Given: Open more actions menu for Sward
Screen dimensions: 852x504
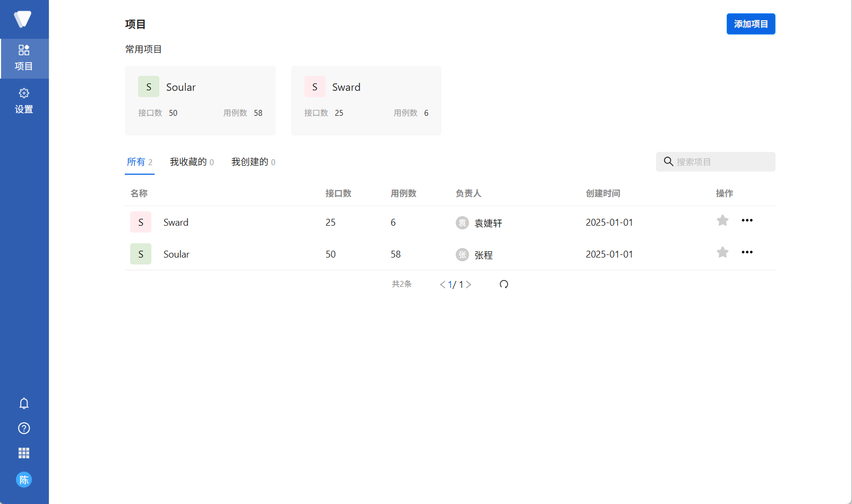Looking at the screenshot, I should tap(747, 220).
